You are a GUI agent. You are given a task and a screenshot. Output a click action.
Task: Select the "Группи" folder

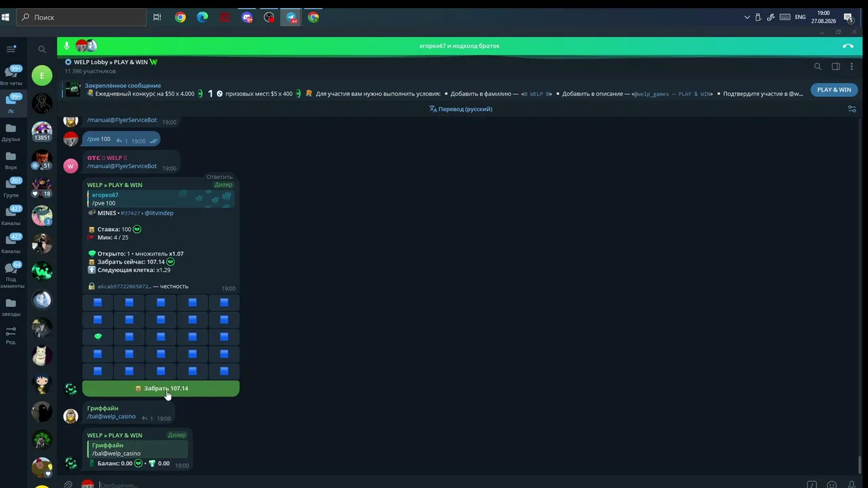[11, 188]
